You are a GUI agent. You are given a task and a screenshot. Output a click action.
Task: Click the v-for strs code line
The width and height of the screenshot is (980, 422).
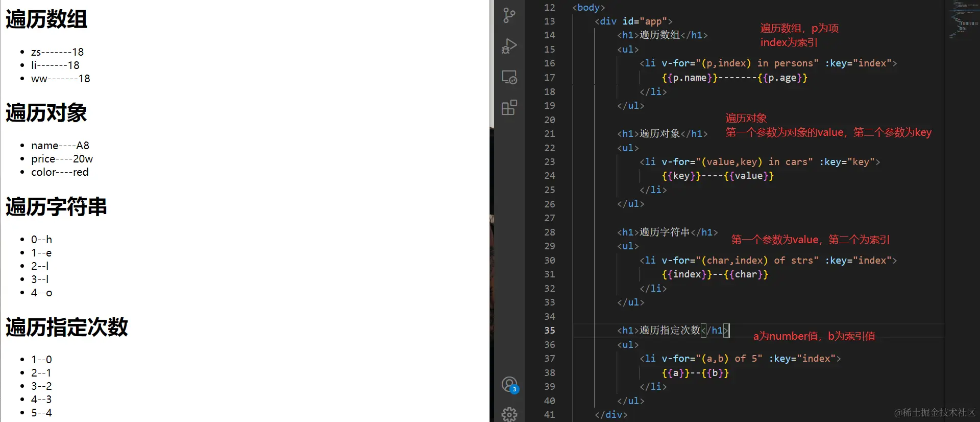click(768, 261)
